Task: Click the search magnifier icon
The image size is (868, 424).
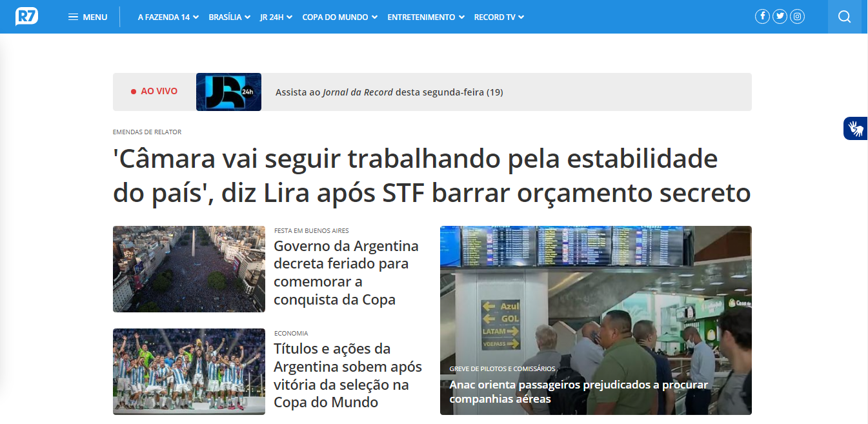Action: 845,17
